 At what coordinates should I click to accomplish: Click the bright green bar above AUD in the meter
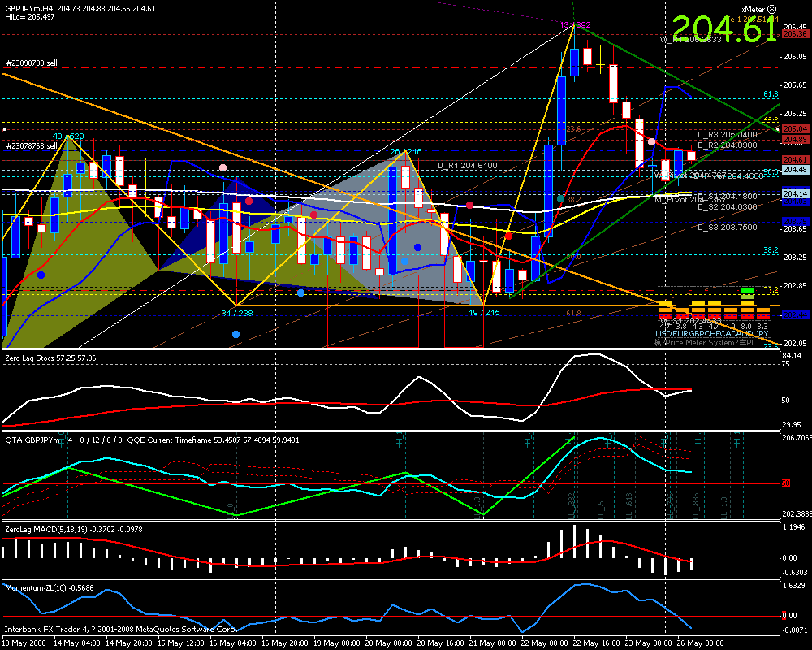(x=747, y=291)
